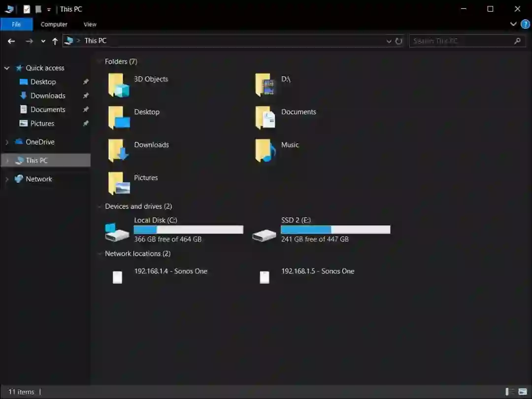
Task: Open the 3D Objects folder icon
Action: click(119, 85)
